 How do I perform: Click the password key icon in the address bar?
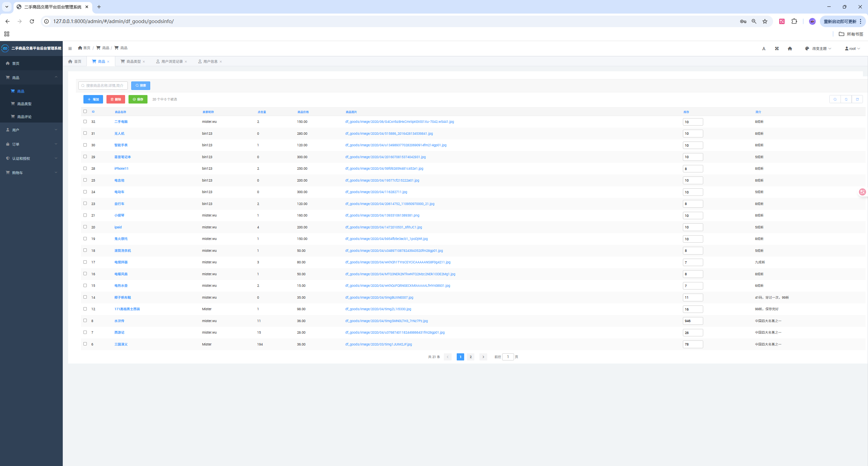(x=743, y=21)
